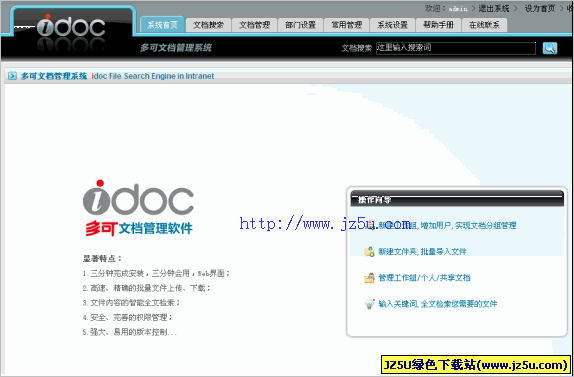Image resolution: width=574 pixels, height=377 pixels.
Task: Click the lightbulb keyword search icon
Action: point(369,304)
